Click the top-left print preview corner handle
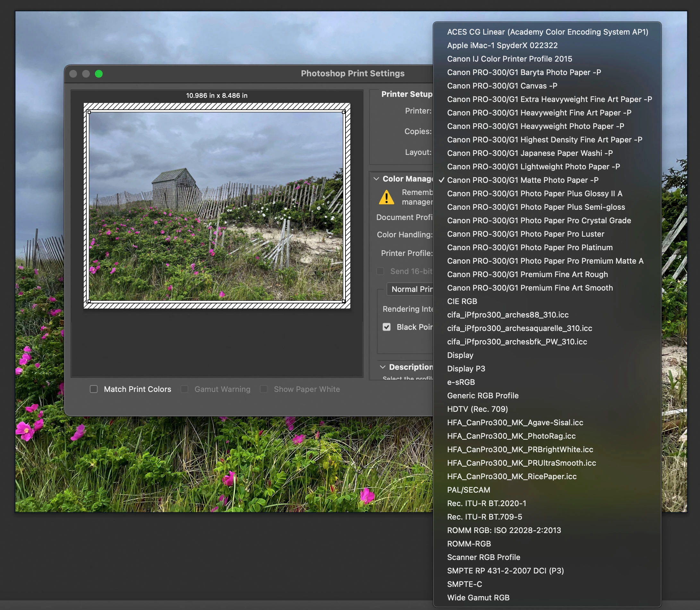The image size is (700, 610). pyautogui.click(x=89, y=112)
